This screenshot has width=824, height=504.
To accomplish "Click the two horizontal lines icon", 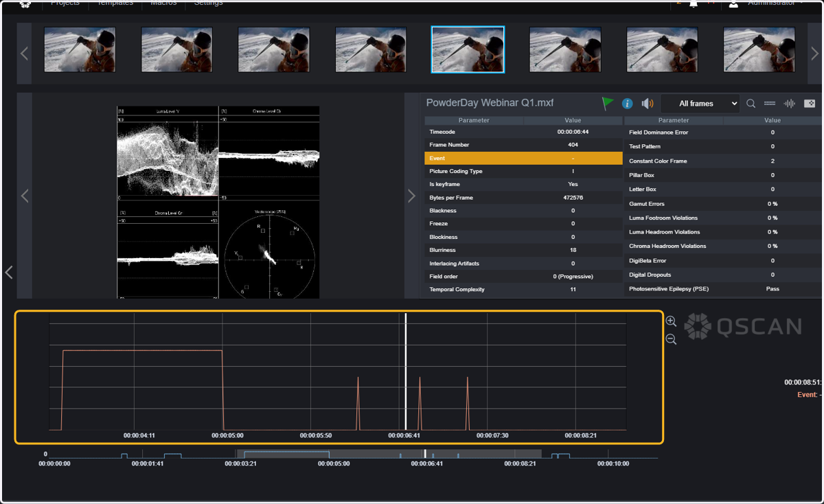I will tap(770, 104).
